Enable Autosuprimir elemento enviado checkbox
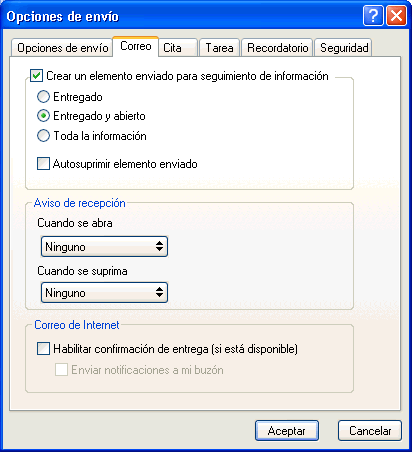This screenshot has height=452, width=412. click(43, 164)
